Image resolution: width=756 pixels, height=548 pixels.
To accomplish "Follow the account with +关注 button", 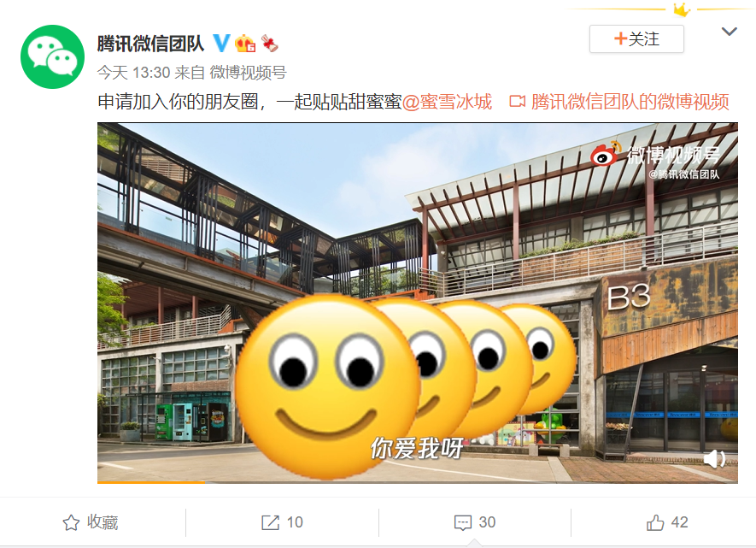I will click(636, 39).
